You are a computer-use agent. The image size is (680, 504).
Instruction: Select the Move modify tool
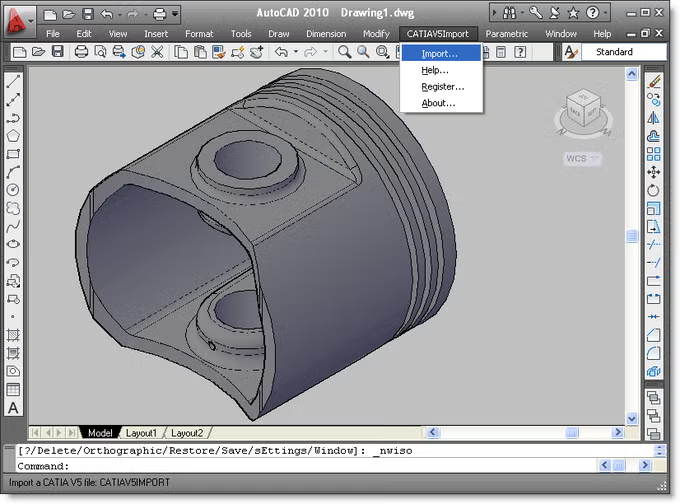[x=654, y=172]
